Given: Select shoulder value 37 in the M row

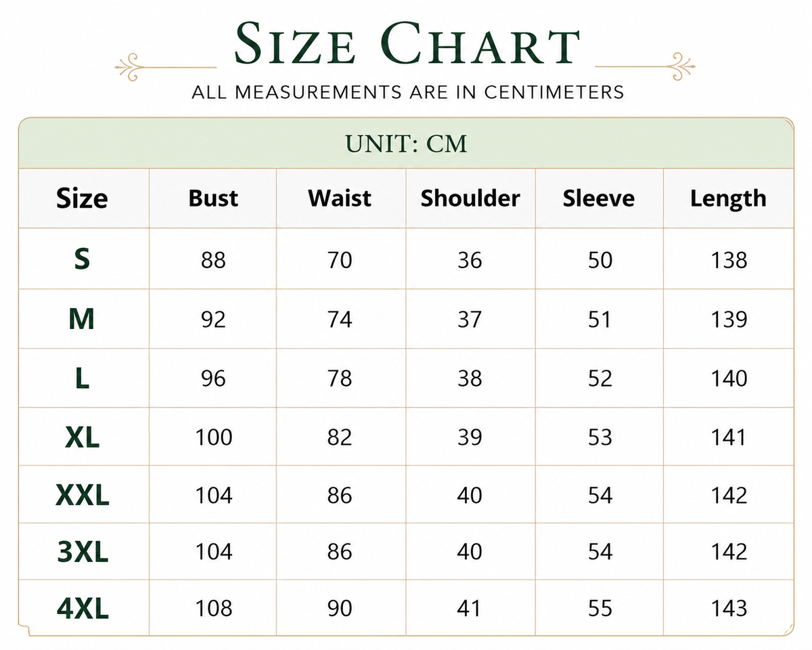Looking at the screenshot, I should click(470, 319).
